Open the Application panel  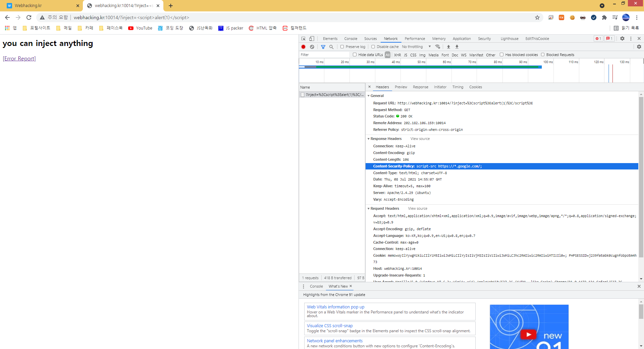pyautogui.click(x=462, y=39)
